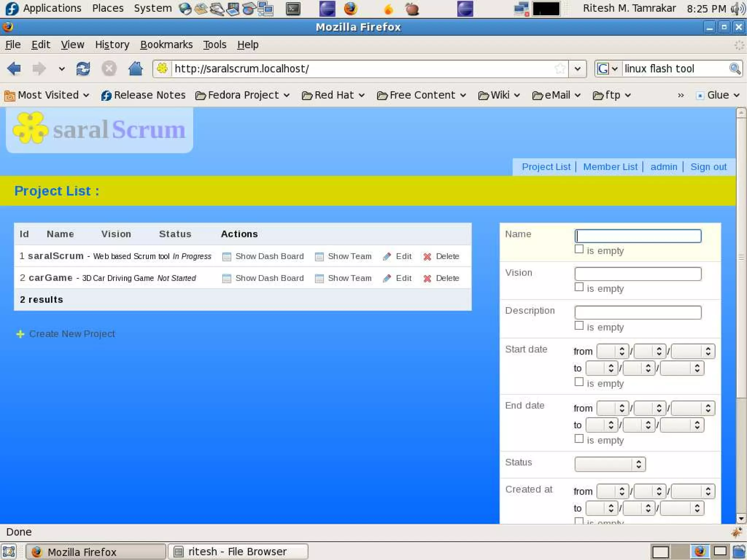Click the browser home icon

135,69
